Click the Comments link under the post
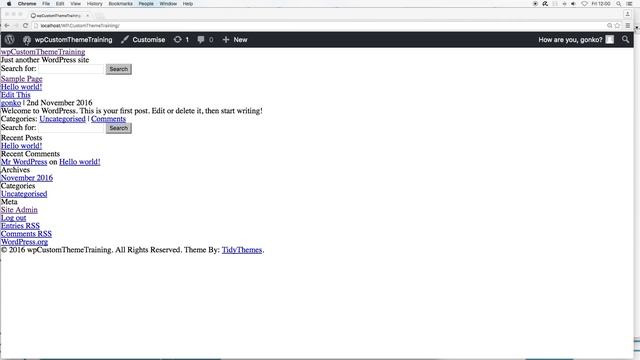The height and width of the screenshot is (360, 640). (x=108, y=119)
